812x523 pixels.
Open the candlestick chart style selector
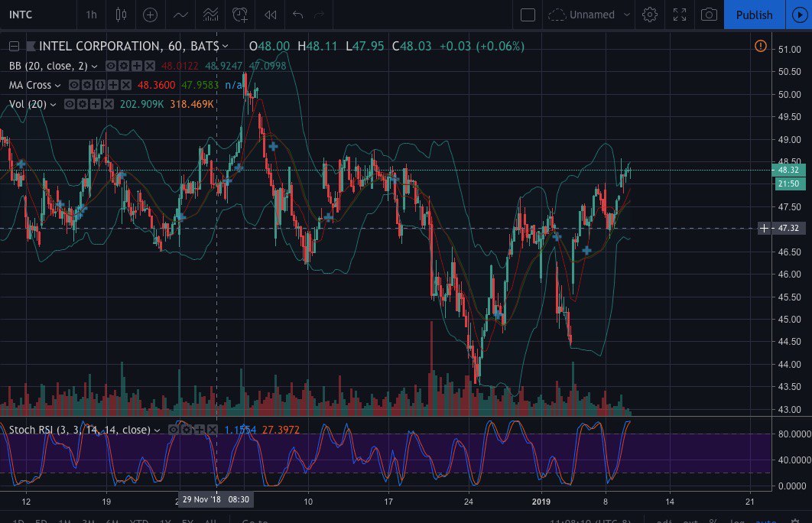120,15
